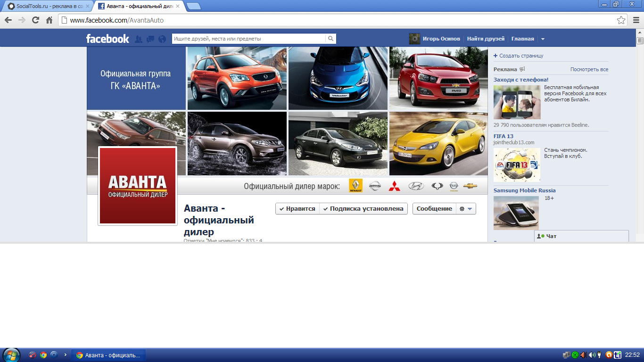The image size is (644, 362).
Task: Open Samsung Mobile Russia ad title
Action: (525, 190)
